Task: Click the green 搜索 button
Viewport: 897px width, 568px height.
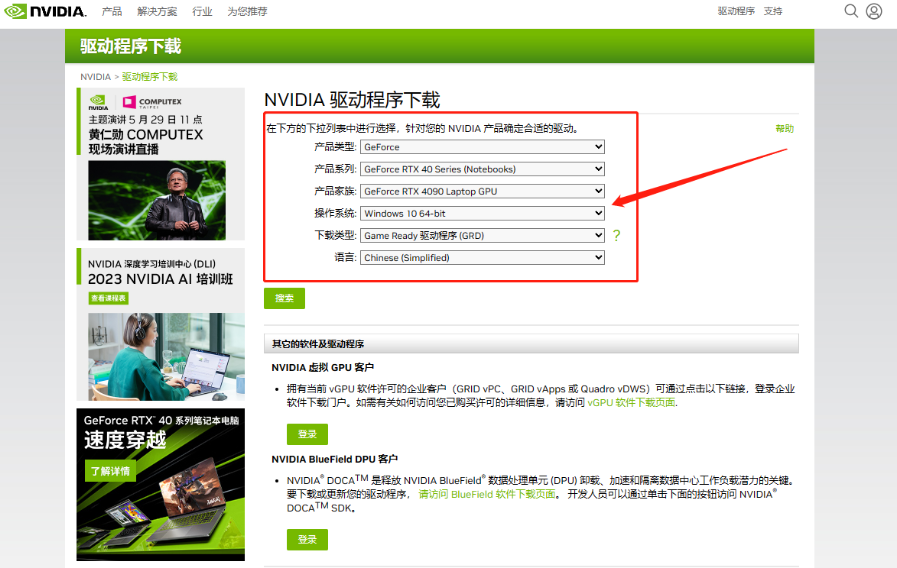Action: (x=284, y=298)
